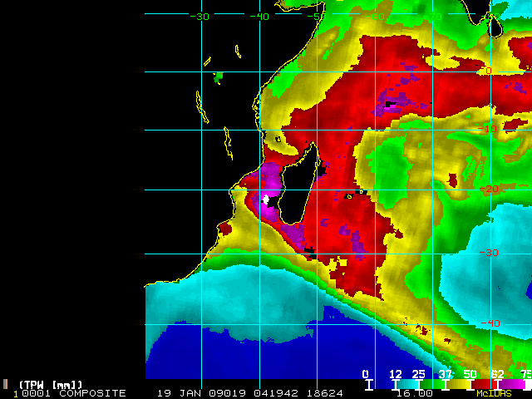Click the green segment of the colorbar
This screenshot has width=532, height=399.
point(433,384)
